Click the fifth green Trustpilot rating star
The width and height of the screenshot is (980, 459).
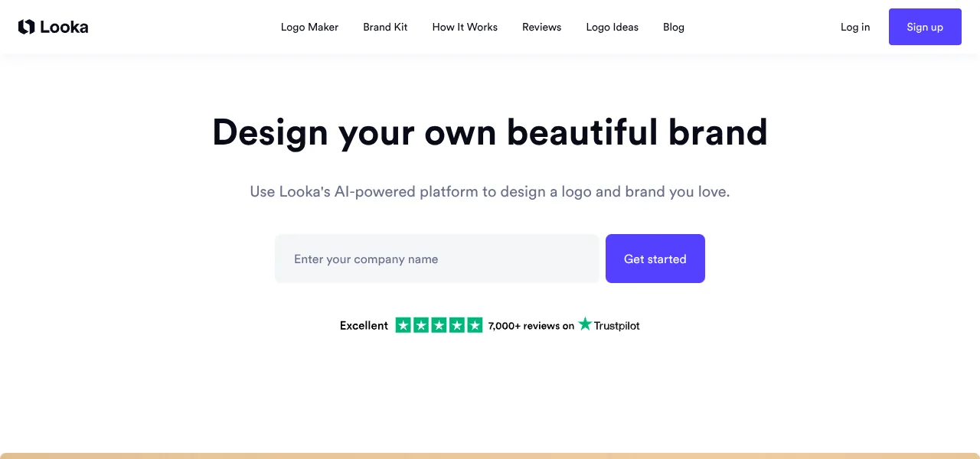(x=475, y=325)
